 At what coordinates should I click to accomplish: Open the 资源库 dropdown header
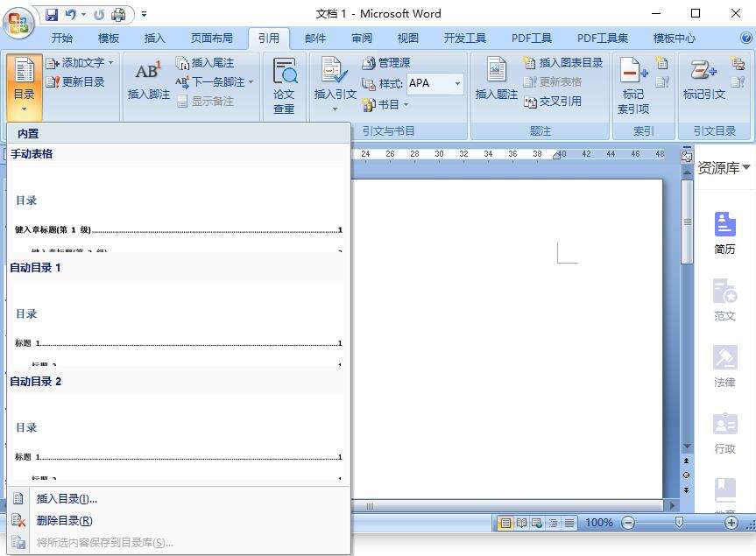coord(724,167)
